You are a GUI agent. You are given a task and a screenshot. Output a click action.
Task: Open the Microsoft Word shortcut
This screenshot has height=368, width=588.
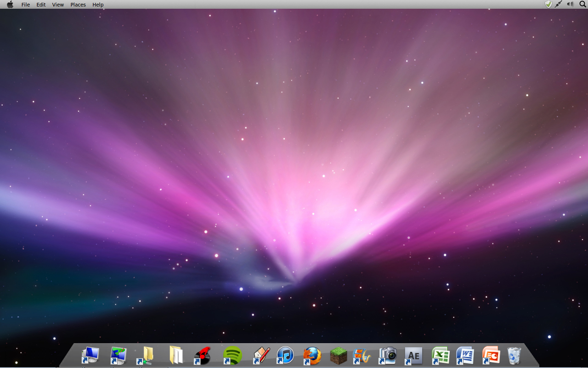coord(465,354)
